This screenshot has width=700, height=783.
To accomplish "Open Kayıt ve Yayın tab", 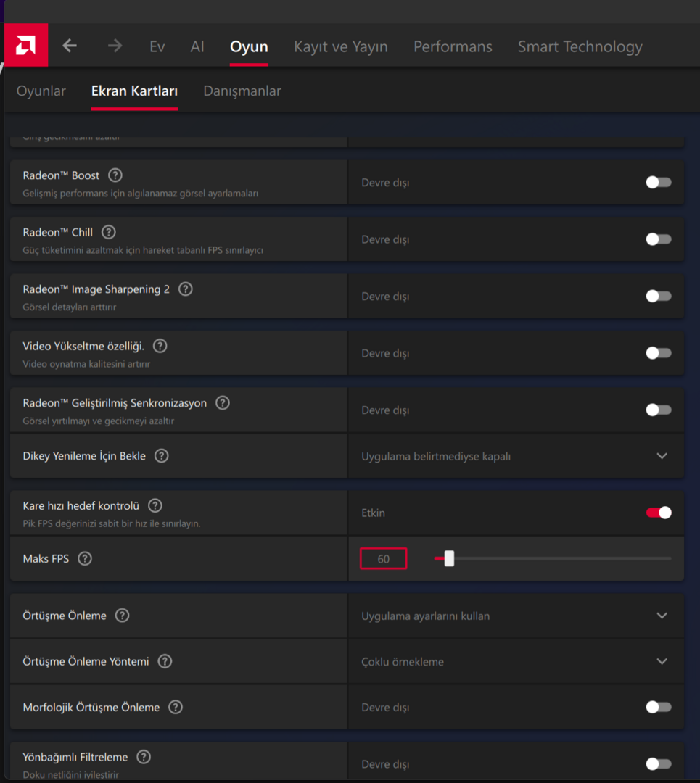I will pos(341,46).
